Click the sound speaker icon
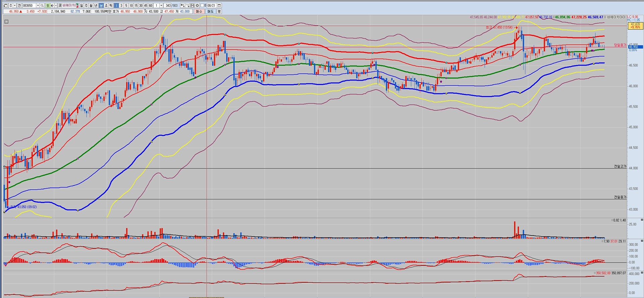Image resolution: width=644 pixels, height=298 pixels. [52, 6]
